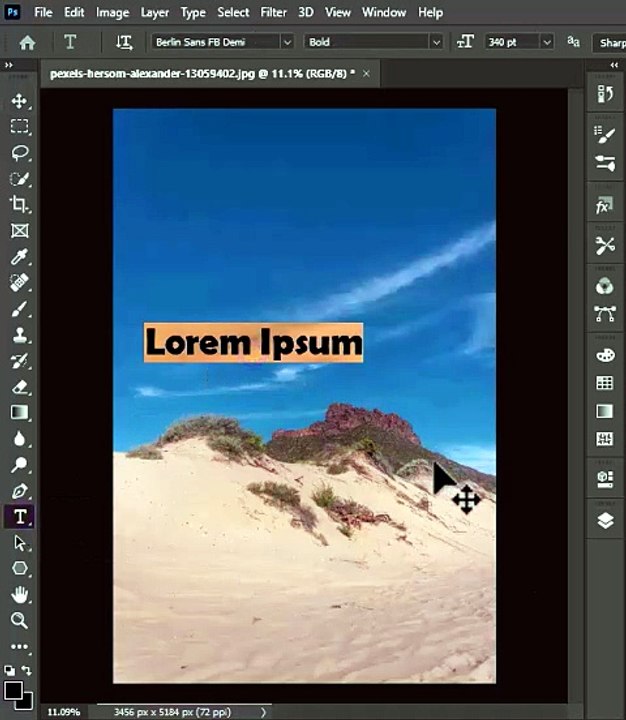
Task: Open the Brush Settings panel
Action: pos(605,135)
